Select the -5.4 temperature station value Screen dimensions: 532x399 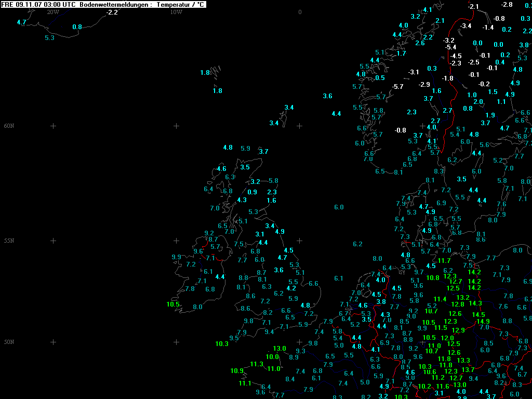[450, 47]
